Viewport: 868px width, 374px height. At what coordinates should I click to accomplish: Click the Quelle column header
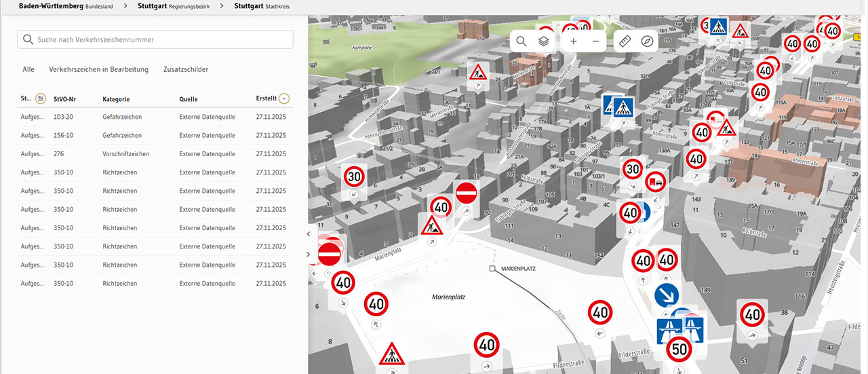tap(189, 99)
